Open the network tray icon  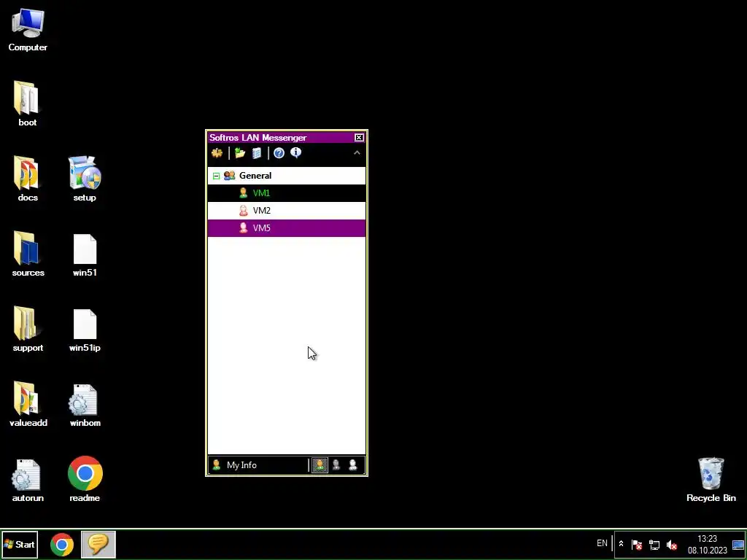[654, 545]
